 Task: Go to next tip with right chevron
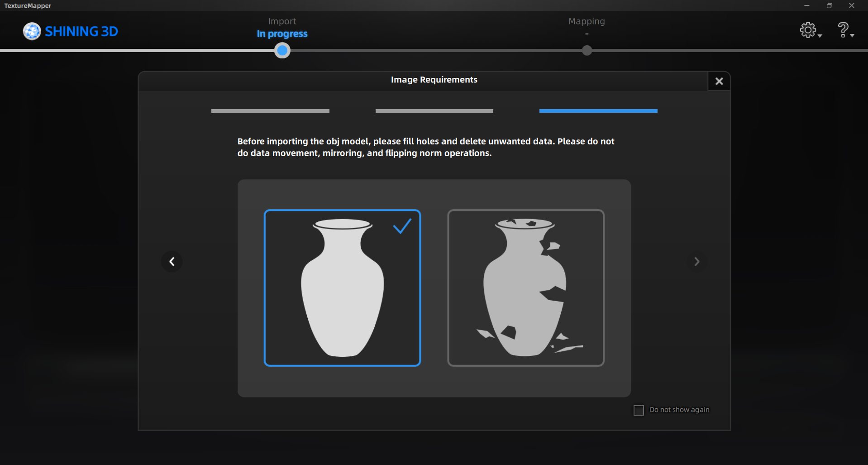pyautogui.click(x=696, y=261)
